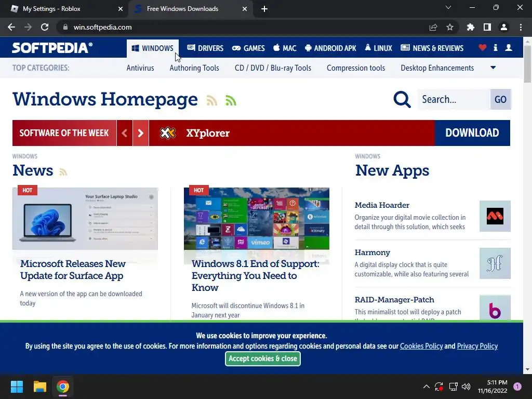
Task: Click the magnifying glass search icon
Action: point(402,99)
